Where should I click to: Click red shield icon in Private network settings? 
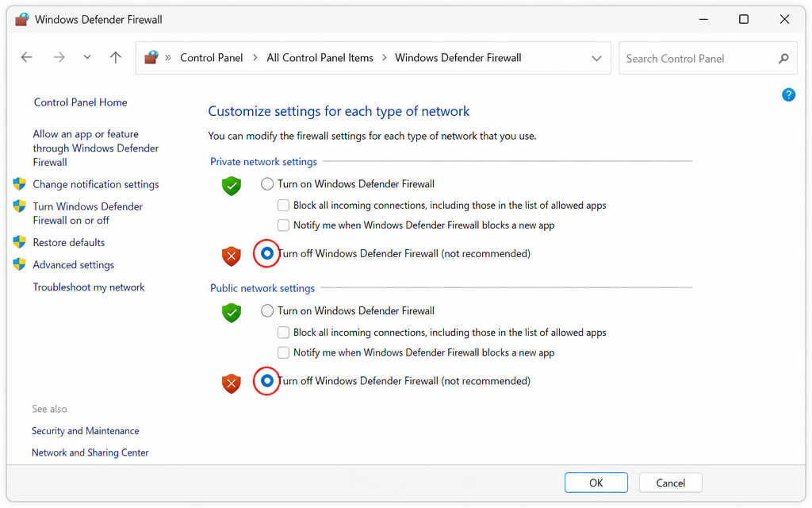point(232,256)
